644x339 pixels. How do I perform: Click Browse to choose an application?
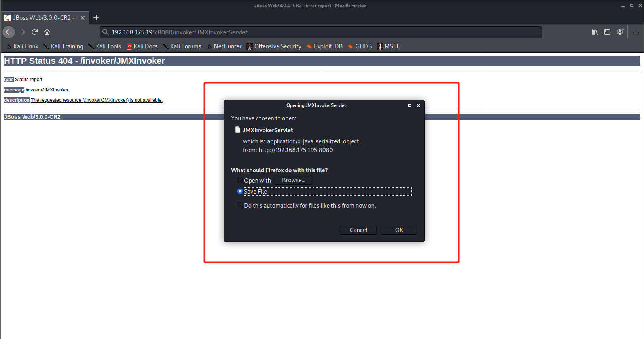point(293,180)
